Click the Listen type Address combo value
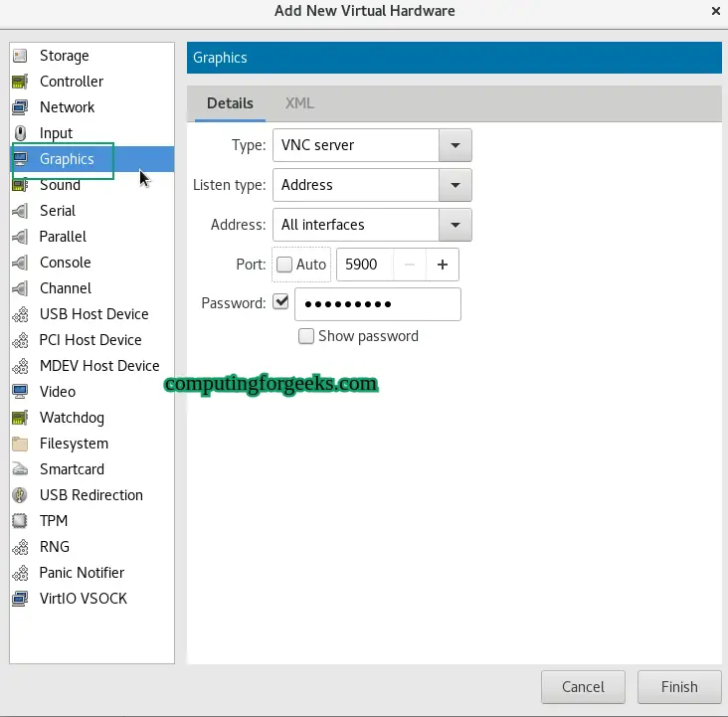 coord(356,185)
